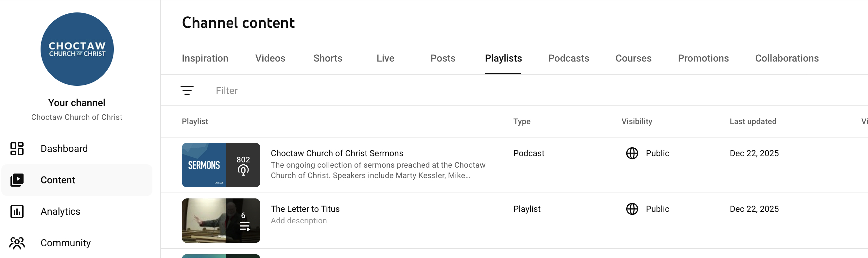This screenshot has width=868, height=258.
Task: Click the Content play-library icon
Action: (17, 180)
